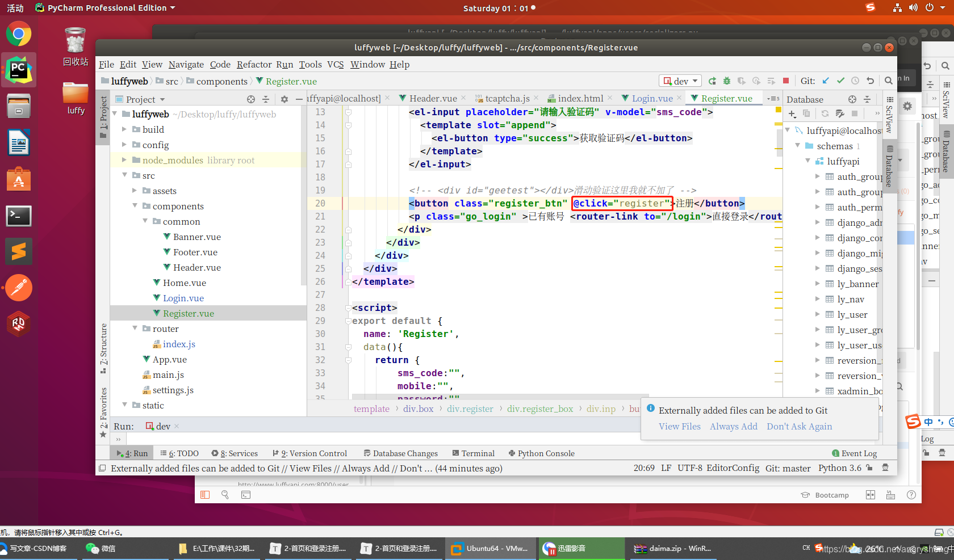The height and width of the screenshot is (560, 954).
Task: Open the luffy desktop folder
Action: (x=76, y=98)
